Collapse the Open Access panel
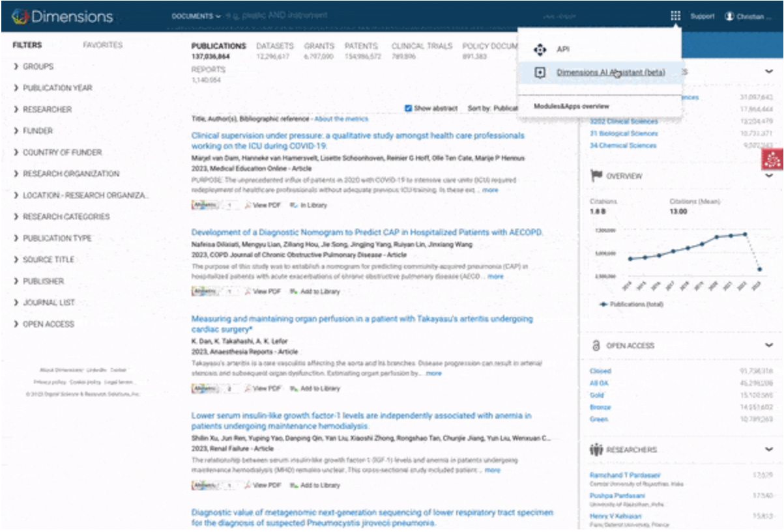Viewport: 784px width, 532px height. [x=768, y=345]
